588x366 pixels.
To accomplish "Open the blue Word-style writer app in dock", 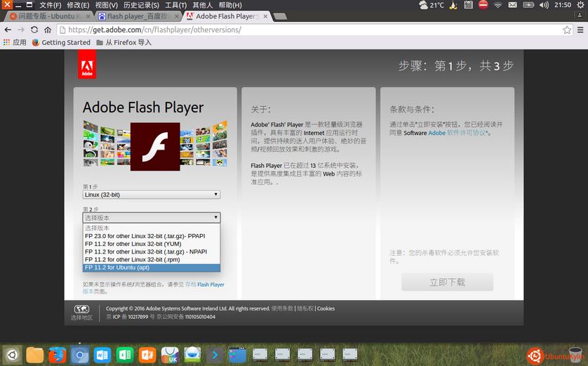I will click(102, 355).
